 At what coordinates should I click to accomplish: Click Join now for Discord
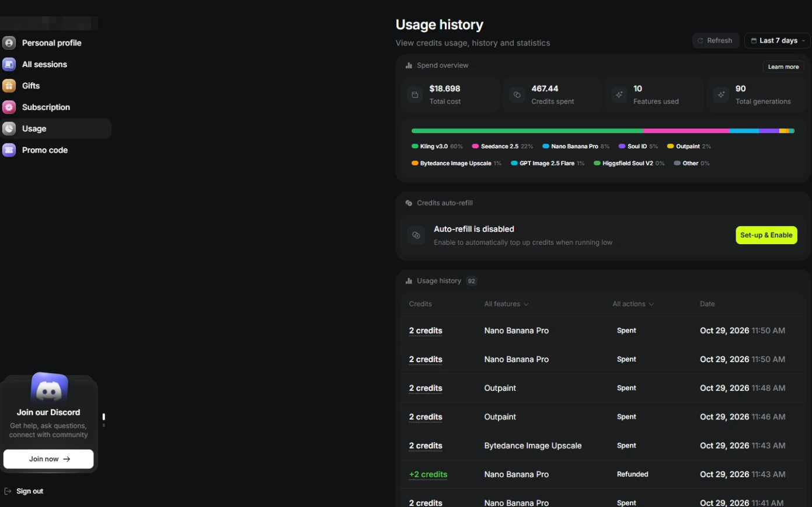click(x=48, y=459)
